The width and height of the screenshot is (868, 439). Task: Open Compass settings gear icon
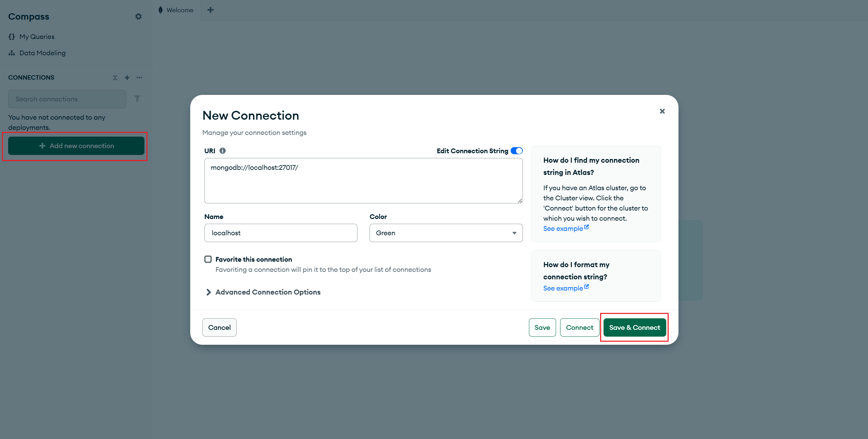click(x=138, y=16)
